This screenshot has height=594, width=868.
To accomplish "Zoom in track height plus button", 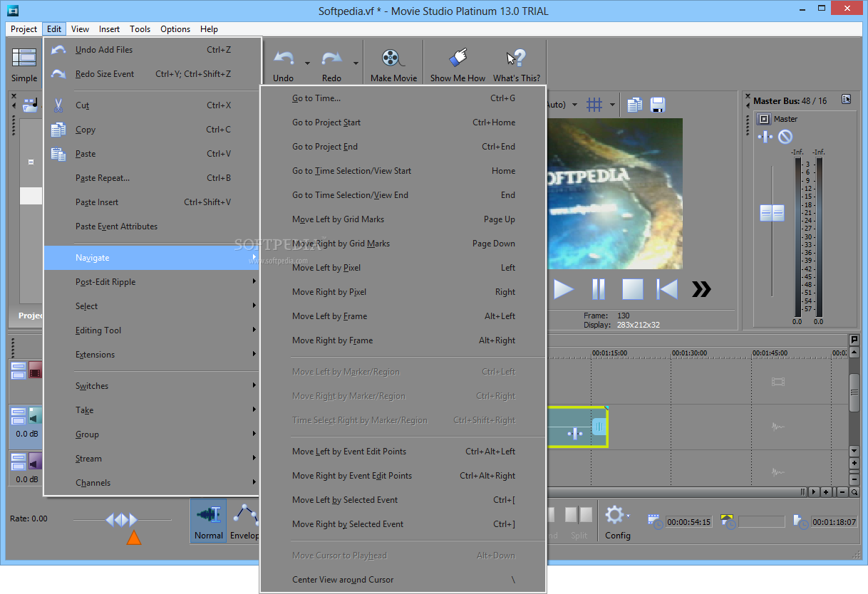I will coord(854,463).
